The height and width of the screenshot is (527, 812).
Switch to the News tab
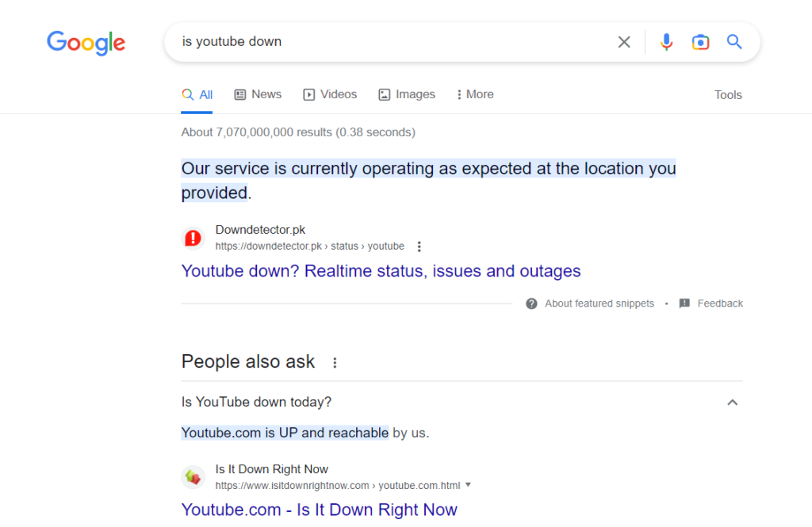(258, 94)
